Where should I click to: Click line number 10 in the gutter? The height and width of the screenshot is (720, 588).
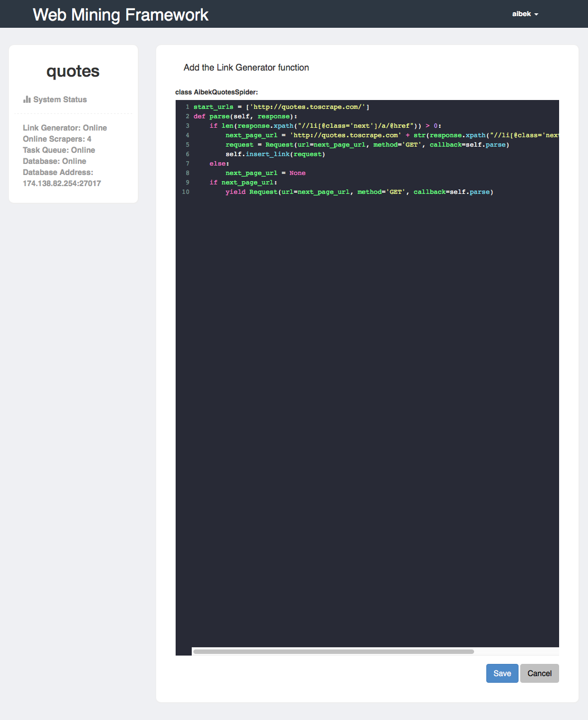[x=186, y=192]
